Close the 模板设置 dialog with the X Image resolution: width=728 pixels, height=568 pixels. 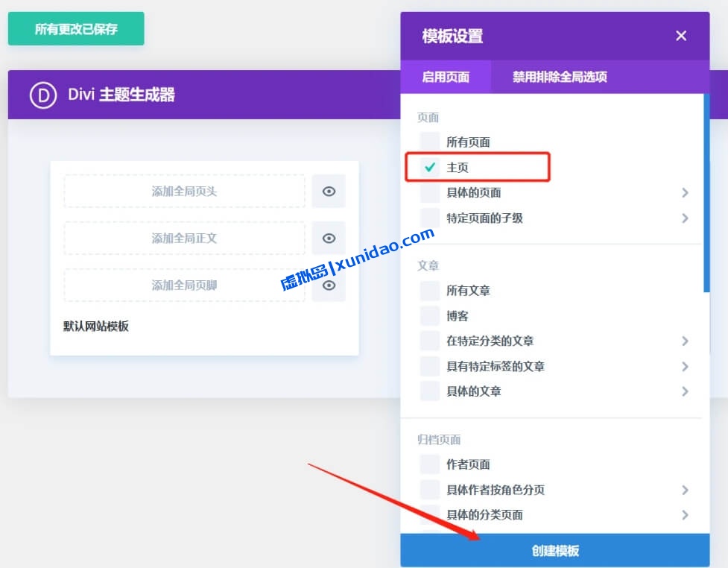point(680,35)
